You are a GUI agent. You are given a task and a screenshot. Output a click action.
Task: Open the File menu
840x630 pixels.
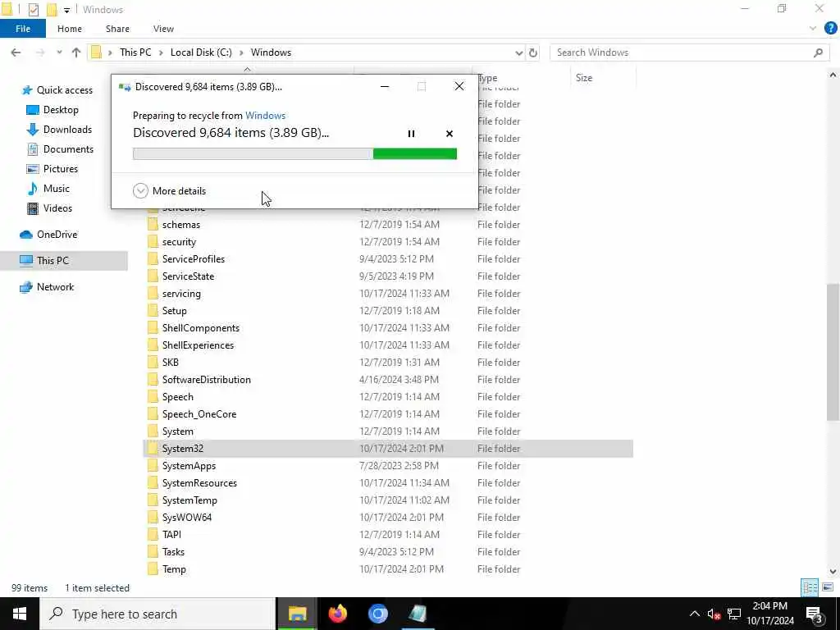22,29
